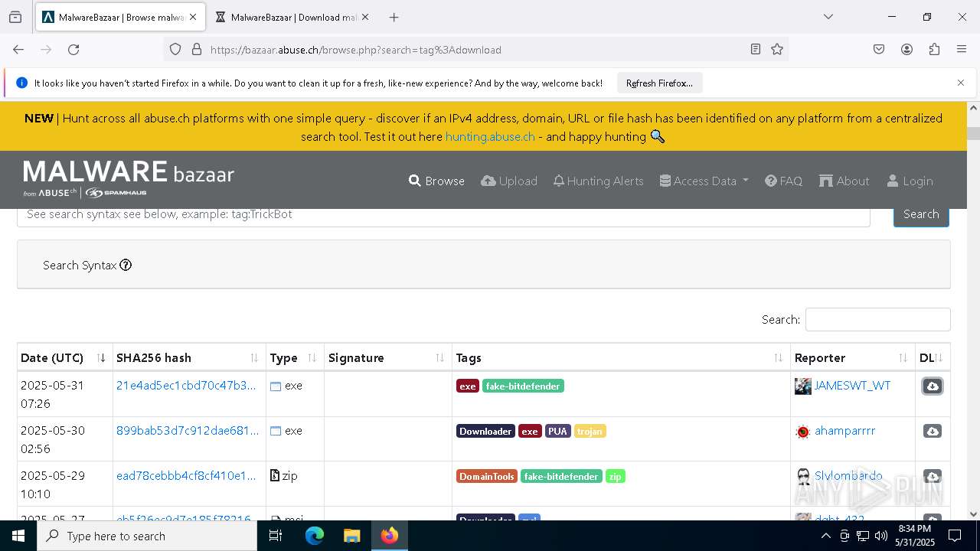Open the Windows notification center
The image size is (980, 551).
click(955, 536)
